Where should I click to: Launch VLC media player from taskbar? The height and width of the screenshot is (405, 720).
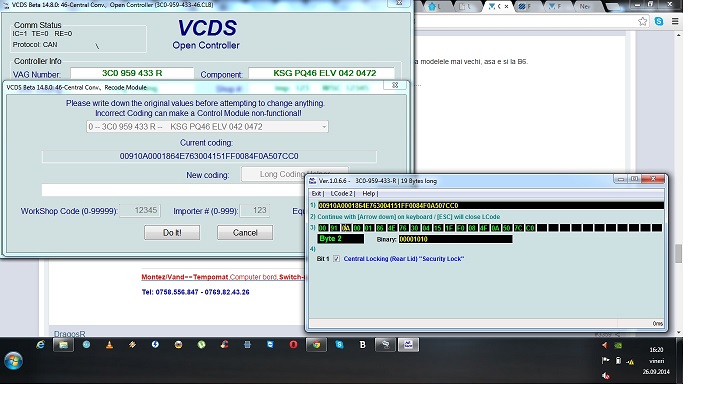[x=109, y=344]
